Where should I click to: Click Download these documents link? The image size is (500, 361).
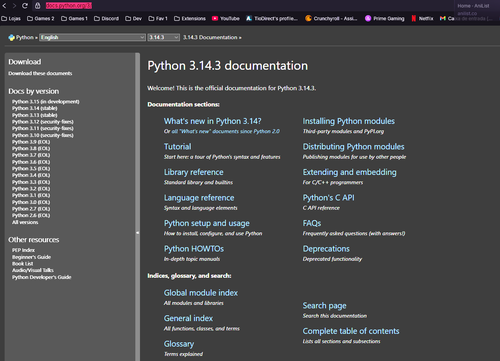[x=40, y=73]
